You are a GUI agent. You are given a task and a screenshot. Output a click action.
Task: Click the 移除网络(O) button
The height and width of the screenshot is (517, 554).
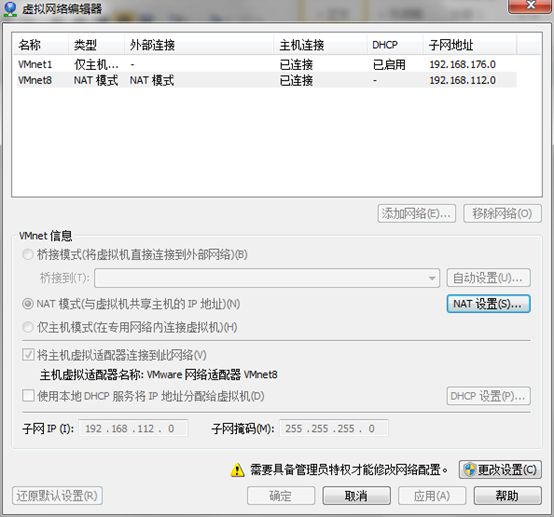(x=502, y=213)
